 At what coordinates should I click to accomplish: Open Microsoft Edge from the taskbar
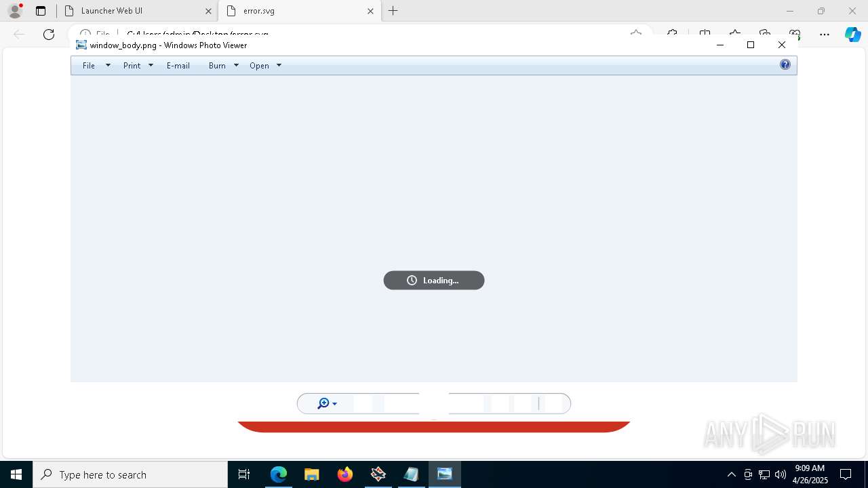(x=279, y=474)
